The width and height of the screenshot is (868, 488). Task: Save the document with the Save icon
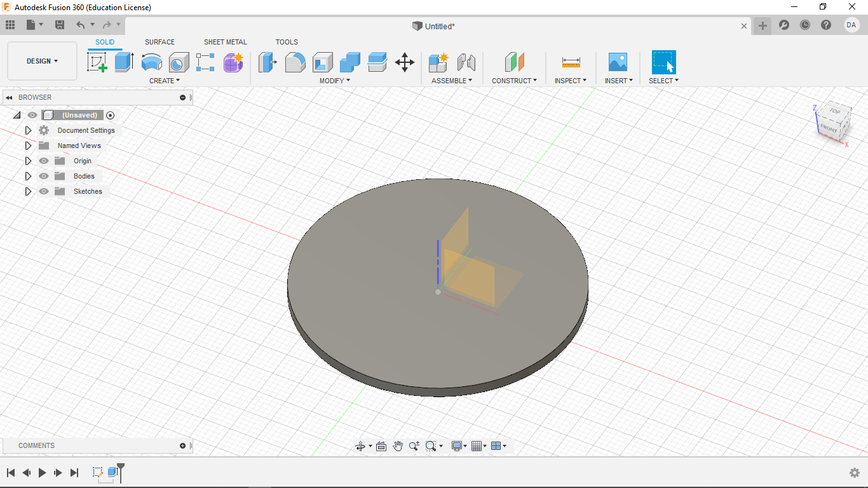(x=60, y=25)
